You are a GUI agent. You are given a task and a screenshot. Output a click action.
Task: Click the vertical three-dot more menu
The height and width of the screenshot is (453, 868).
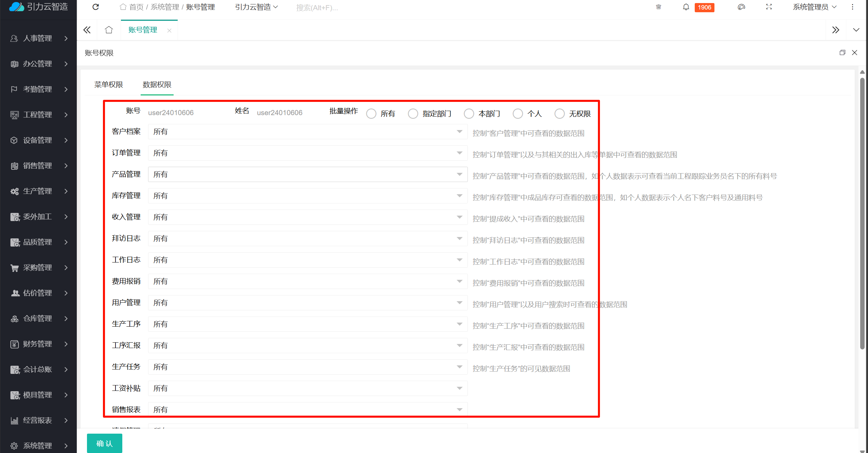click(852, 7)
